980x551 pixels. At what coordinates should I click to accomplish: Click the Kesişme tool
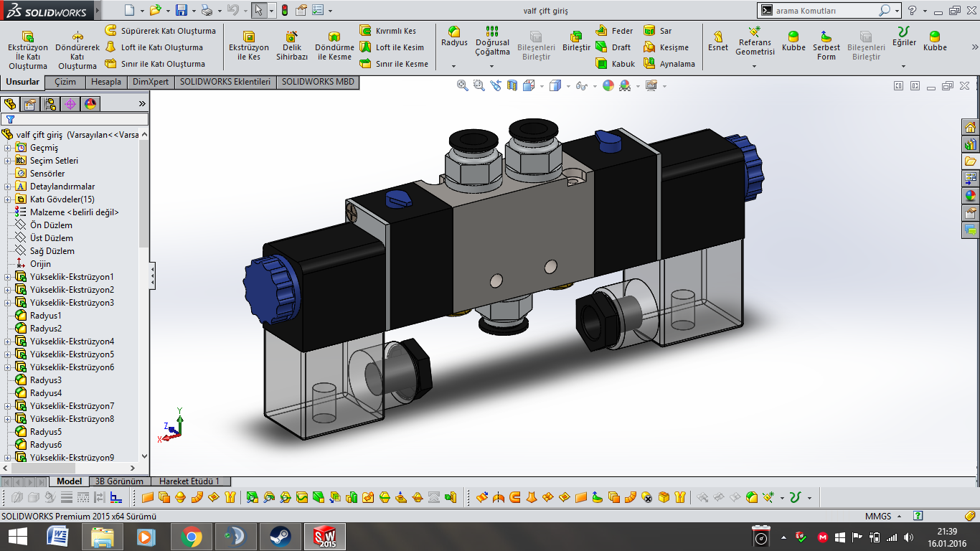[666, 47]
